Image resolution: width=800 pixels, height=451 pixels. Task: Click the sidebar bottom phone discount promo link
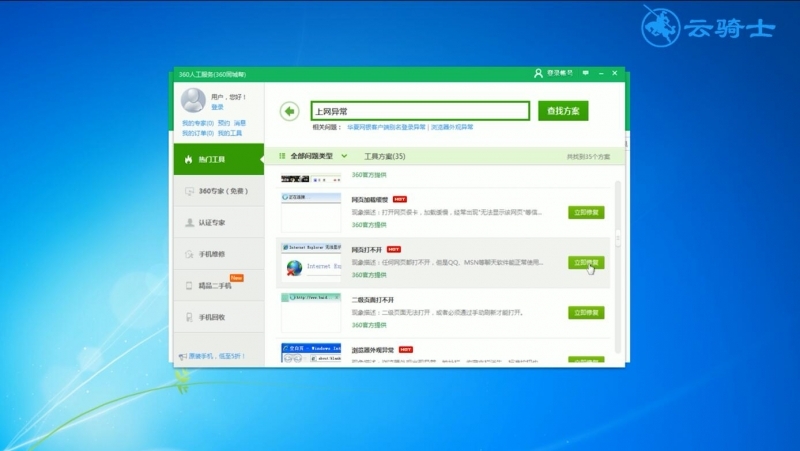tap(217, 356)
